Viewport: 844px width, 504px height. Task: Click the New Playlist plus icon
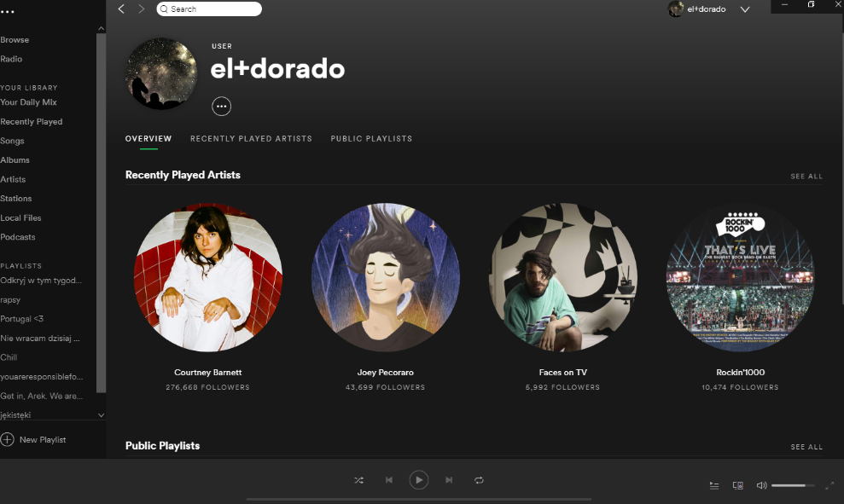(8, 439)
